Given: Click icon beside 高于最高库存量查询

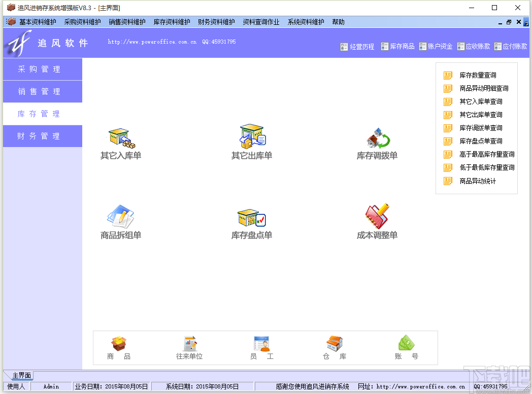Looking at the screenshot, I should [448, 155].
